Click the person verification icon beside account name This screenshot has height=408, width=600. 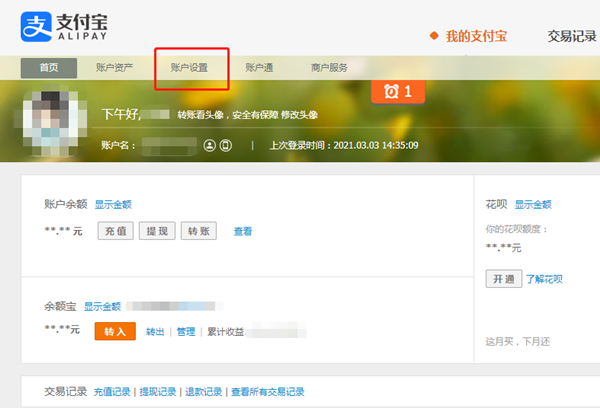(x=209, y=145)
